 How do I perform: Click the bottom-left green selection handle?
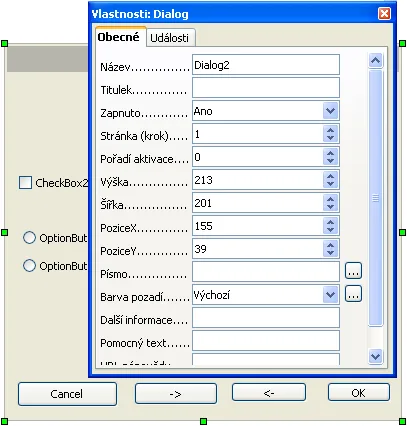[5, 421]
